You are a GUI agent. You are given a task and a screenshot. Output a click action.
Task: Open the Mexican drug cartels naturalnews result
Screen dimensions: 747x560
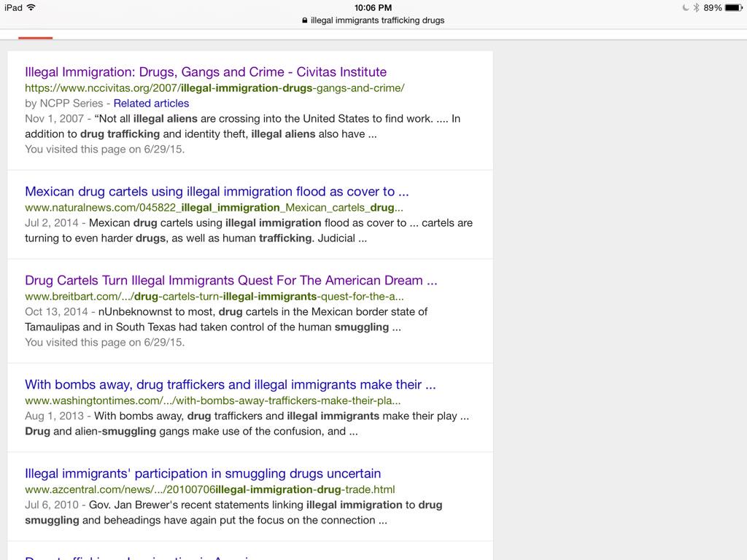click(x=217, y=192)
